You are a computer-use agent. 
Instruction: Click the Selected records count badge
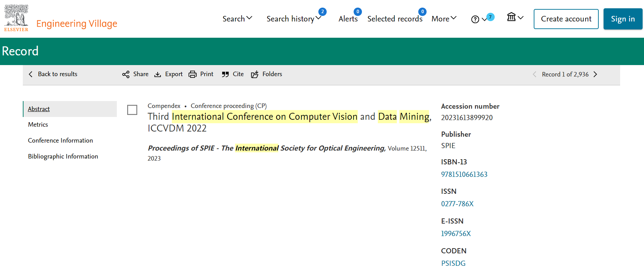[x=422, y=12]
